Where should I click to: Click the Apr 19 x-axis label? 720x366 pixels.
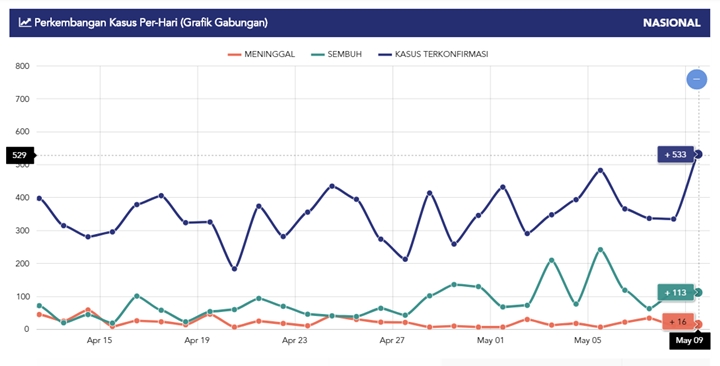197,340
